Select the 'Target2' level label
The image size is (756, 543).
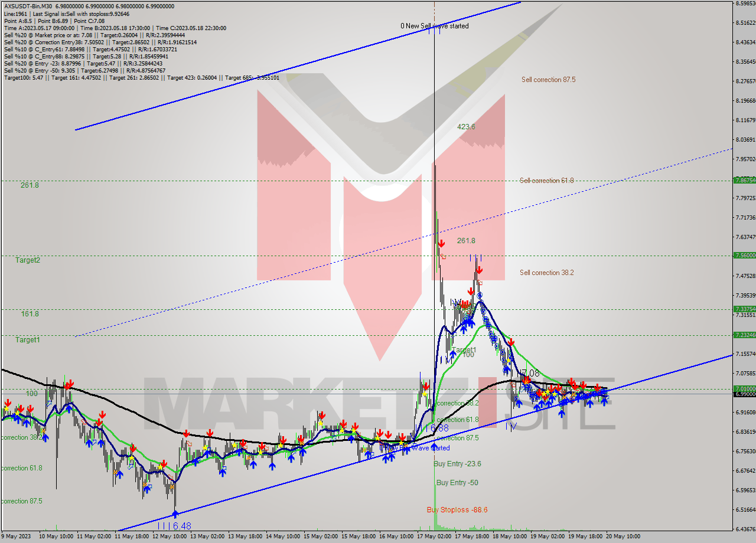click(28, 260)
